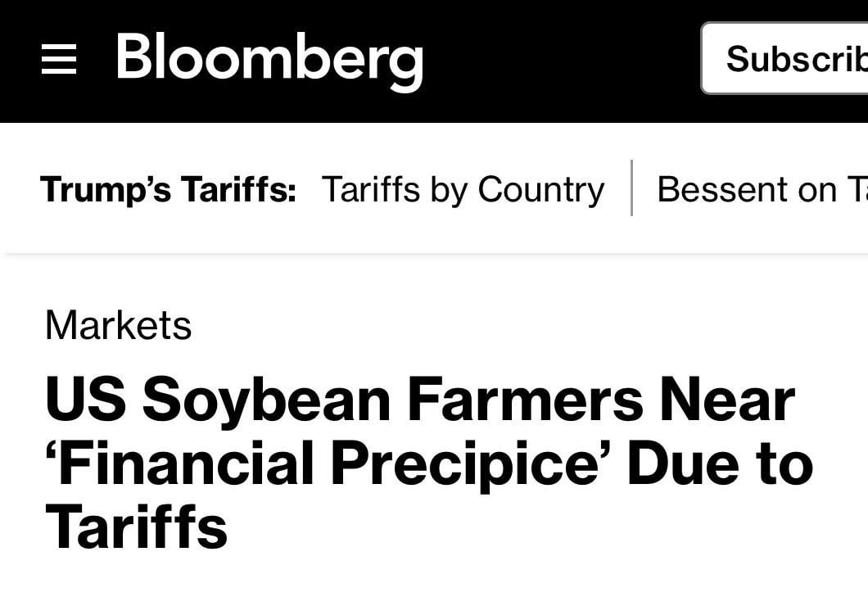This screenshot has width=868, height=597.
Task: Click the word 'Farmers' in the headline
Action: pyautogui.click(x=526, y=399)
